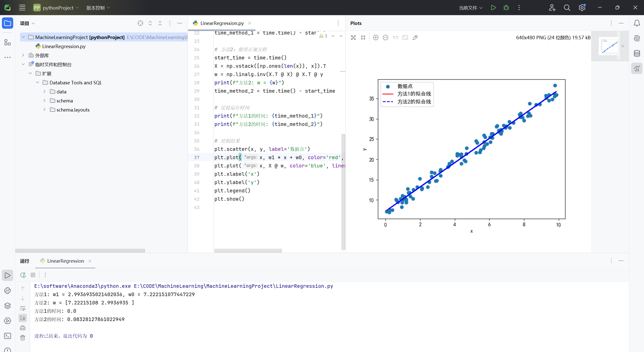The image size is (644, 352).
Task: Select the plot thumbnail preview
Action: (609, 46)
